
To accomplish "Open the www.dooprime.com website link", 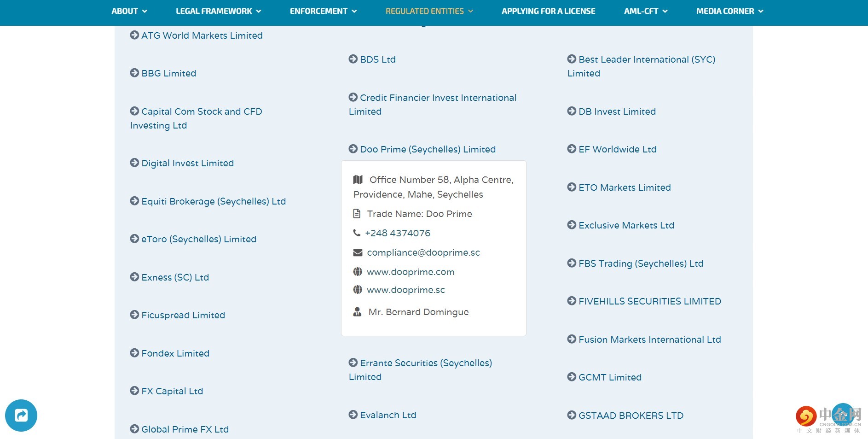I will [x=411, y=272].
